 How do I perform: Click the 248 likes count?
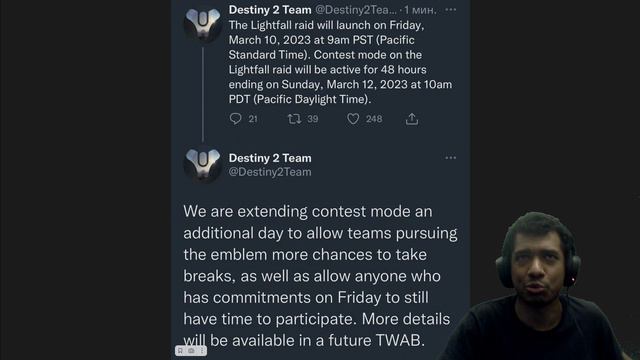click(374, 119)
